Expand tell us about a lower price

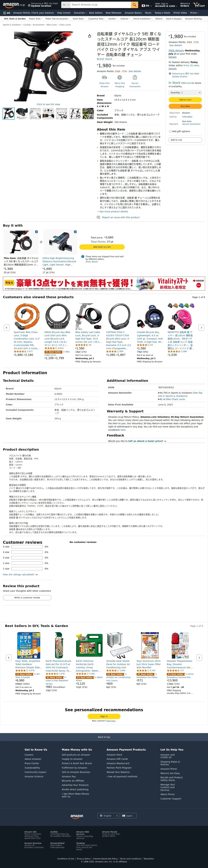[147, 441]
